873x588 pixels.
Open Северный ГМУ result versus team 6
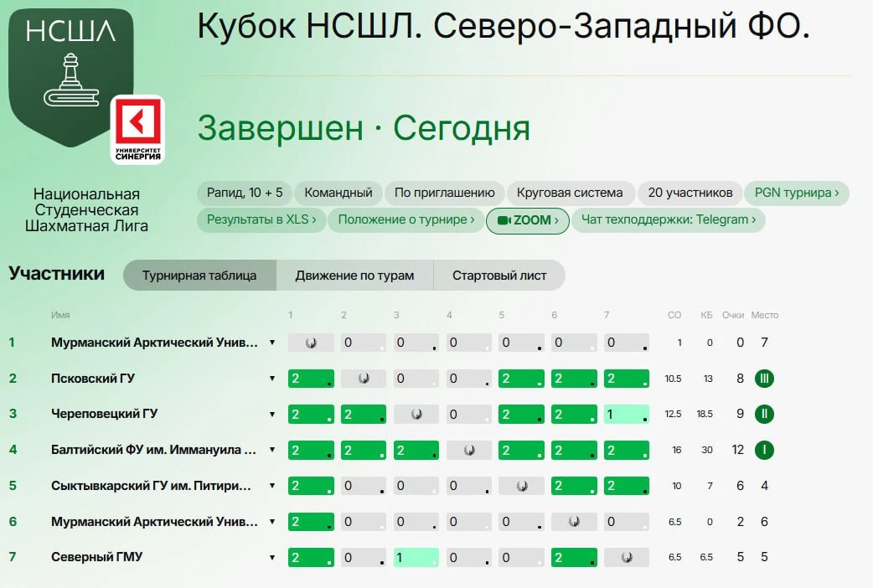pyautogui.click(x=574, y=557)
